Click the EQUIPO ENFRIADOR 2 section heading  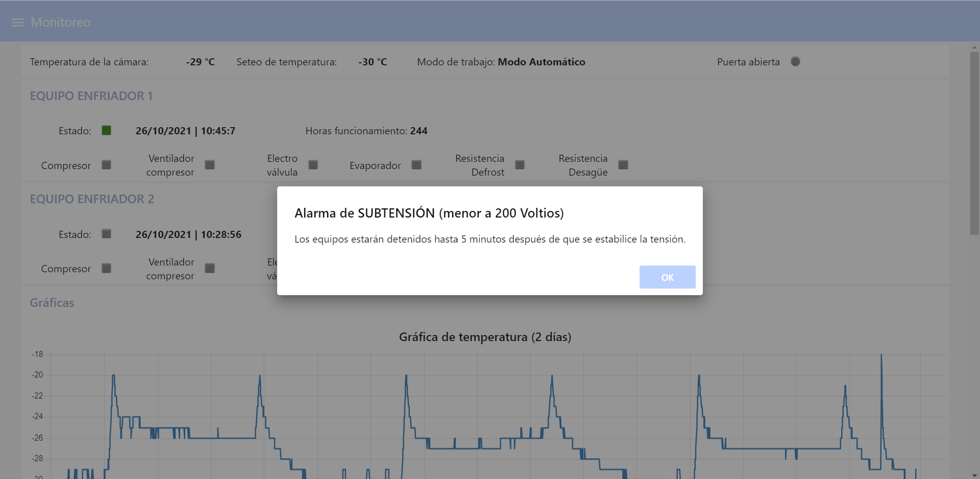click(x=92, y=199)
